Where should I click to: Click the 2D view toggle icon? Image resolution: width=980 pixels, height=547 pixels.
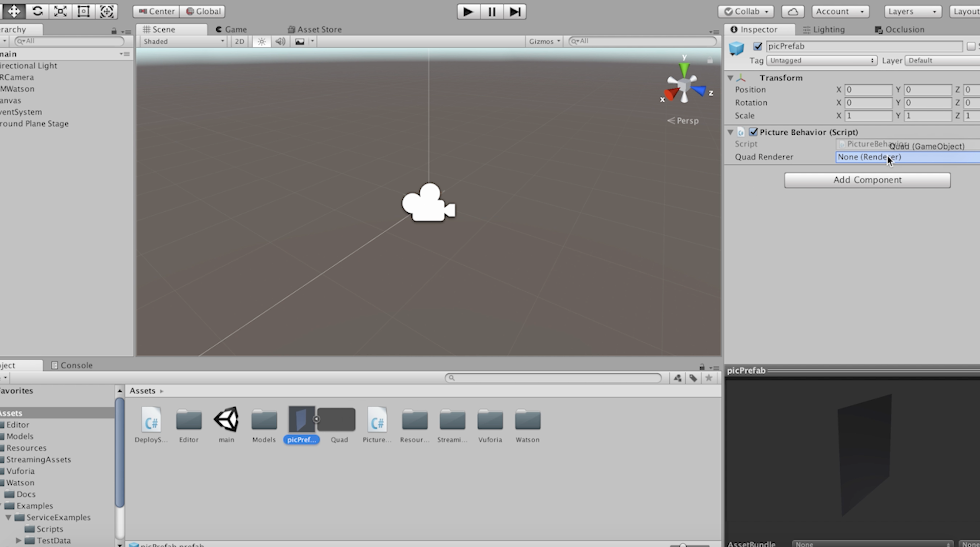click(x=239, y=41)
